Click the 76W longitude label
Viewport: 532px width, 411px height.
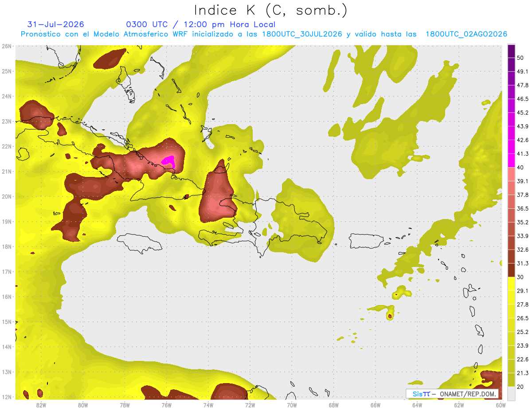tap(166, 405)
